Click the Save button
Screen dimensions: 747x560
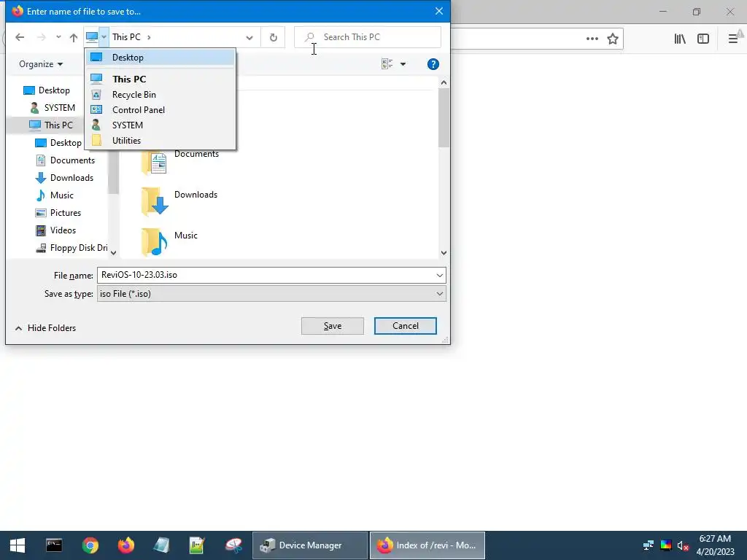click(x=333, y=326)
